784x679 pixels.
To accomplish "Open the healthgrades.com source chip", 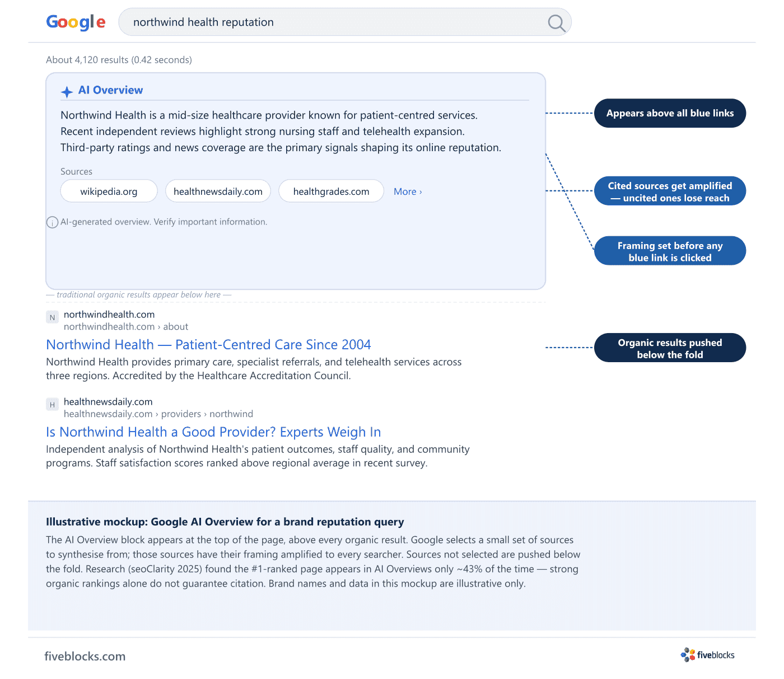I will [x=331, y=191].
